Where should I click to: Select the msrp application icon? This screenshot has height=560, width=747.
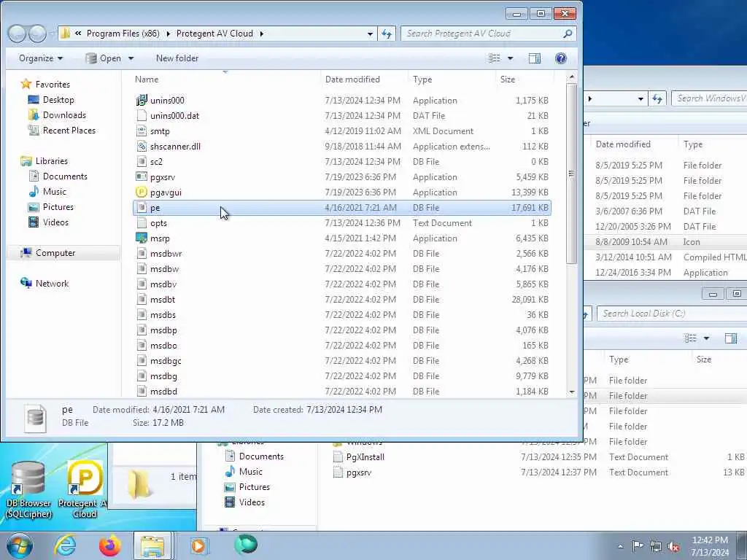pyautogui.click(x=142, y=238)
